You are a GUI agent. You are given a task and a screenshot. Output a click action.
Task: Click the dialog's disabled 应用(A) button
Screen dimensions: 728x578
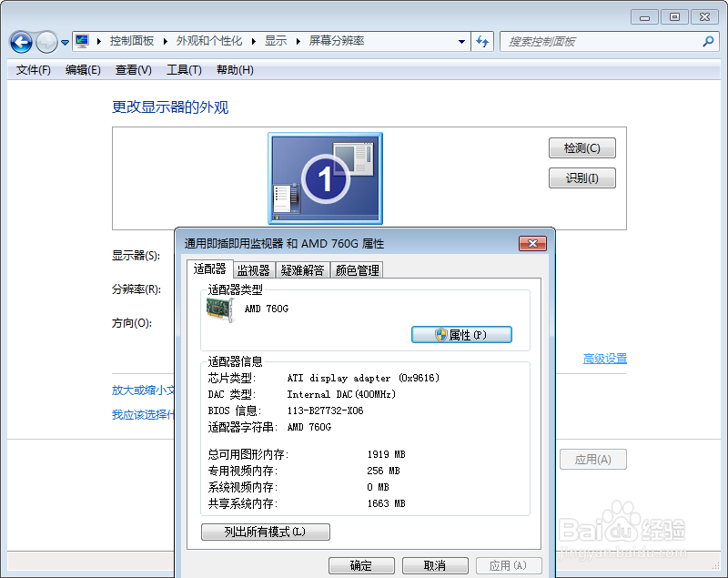click(509, 565)
